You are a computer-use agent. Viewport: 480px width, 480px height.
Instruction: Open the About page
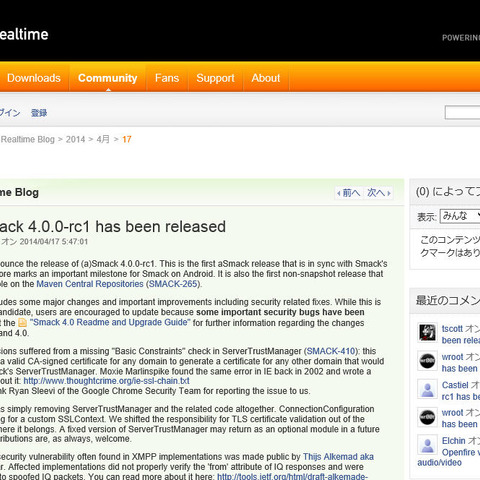[x=266, y=78]
